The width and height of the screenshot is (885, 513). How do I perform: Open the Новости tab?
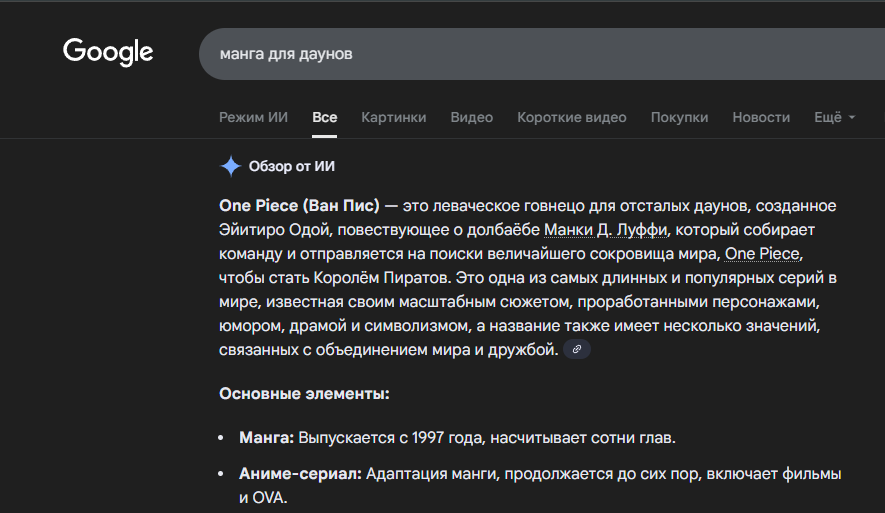pyautogui.click(x=760, y=117)
